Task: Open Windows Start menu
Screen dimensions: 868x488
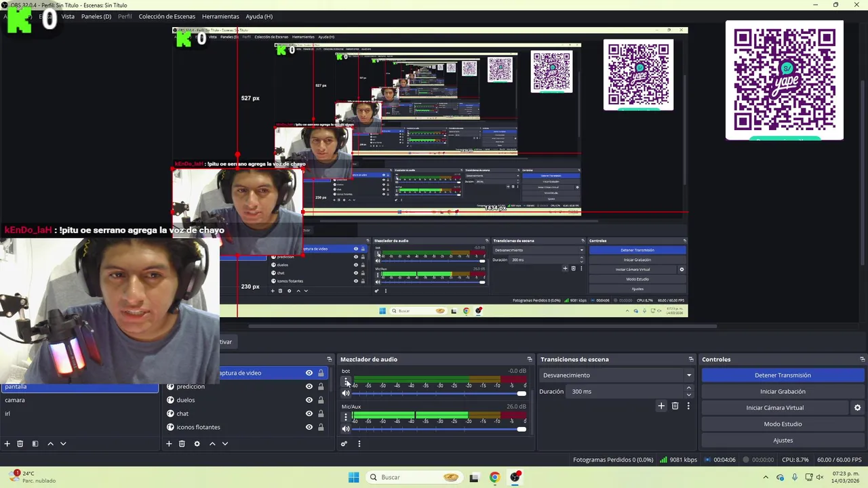Action: [x=353, y=477]
